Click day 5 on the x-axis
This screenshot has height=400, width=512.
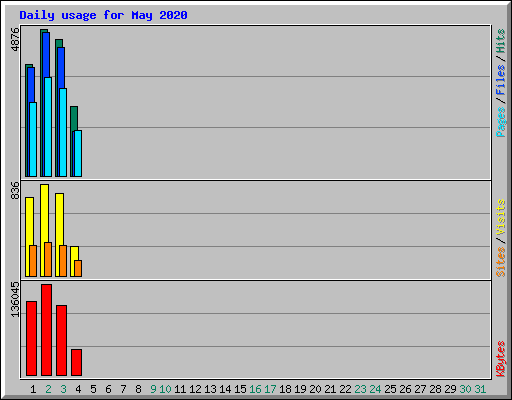point(93,389)
